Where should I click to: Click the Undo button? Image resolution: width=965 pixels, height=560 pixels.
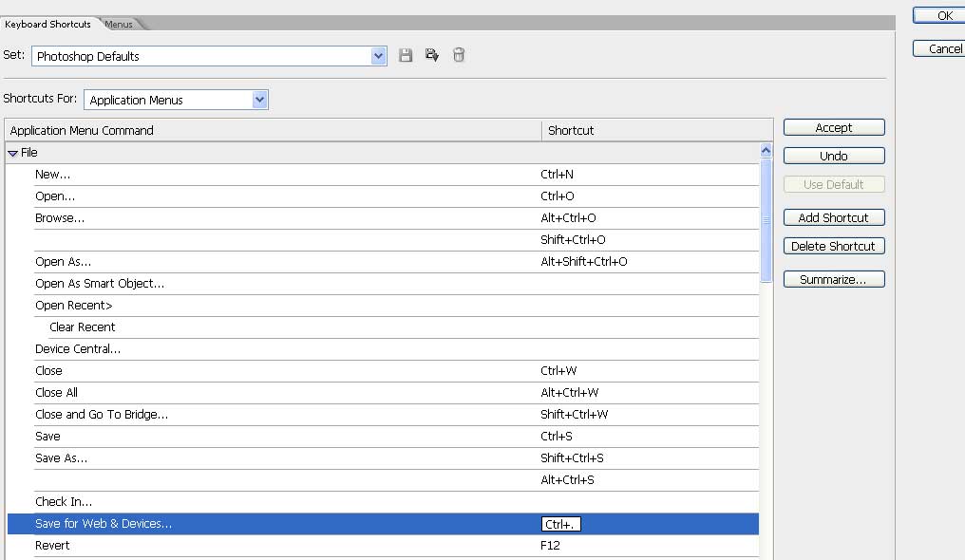(833, 156)
